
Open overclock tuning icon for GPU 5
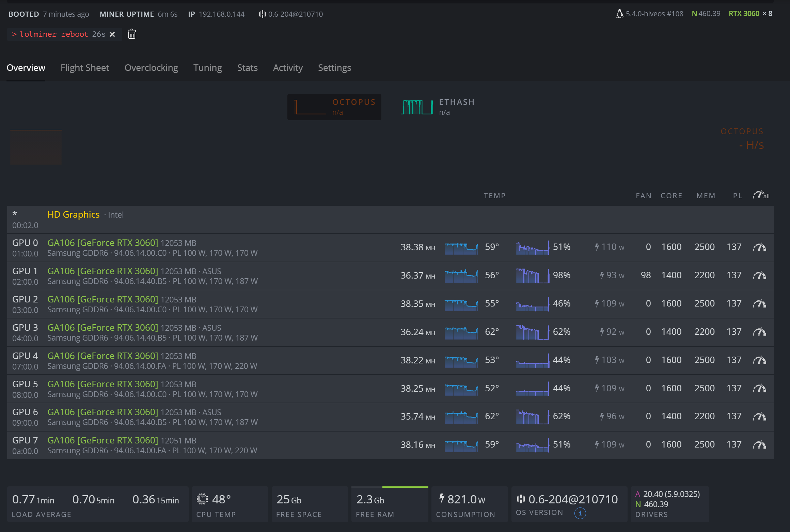pos(760,389)
